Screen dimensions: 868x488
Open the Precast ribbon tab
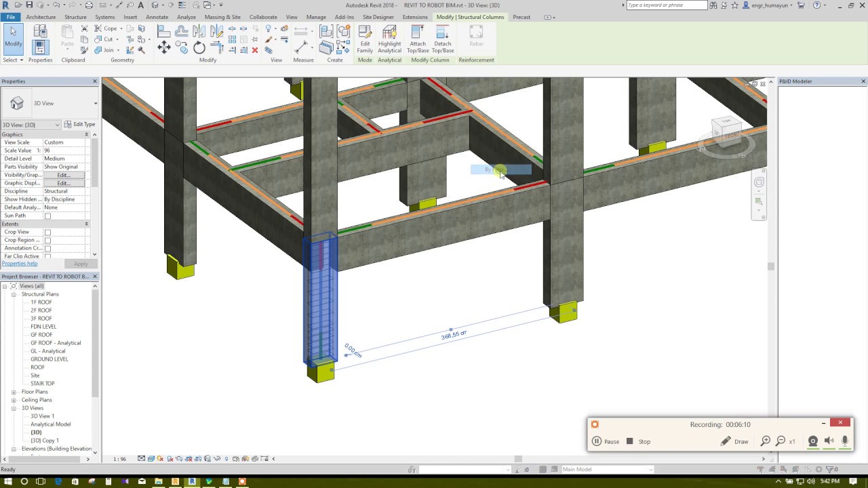tap(521, 17)
